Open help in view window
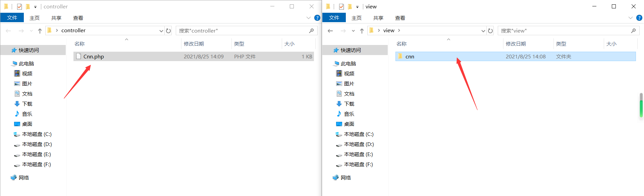The width and height of the screenshot is (644, 196). 639,18
